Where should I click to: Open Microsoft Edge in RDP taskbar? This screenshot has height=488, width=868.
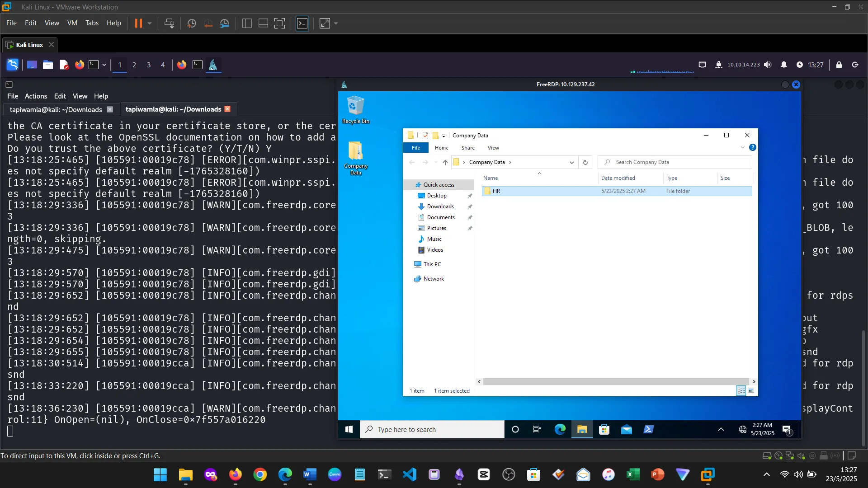[560, 429]
